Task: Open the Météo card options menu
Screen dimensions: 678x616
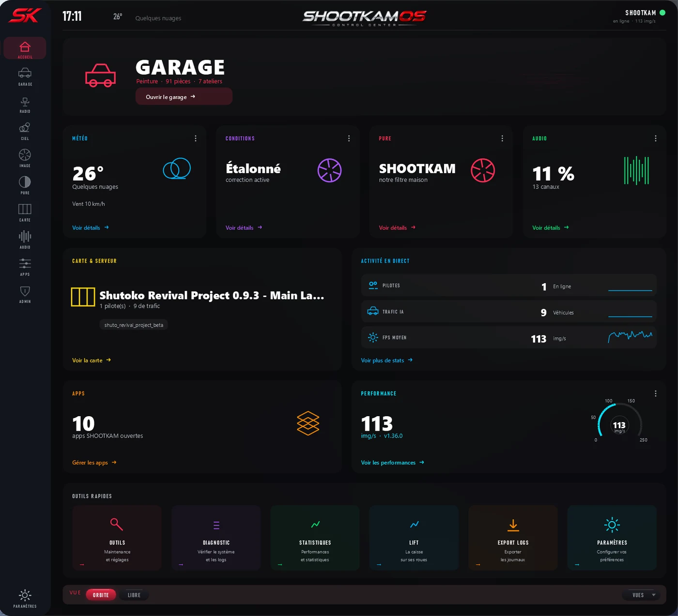Action: 196,138
